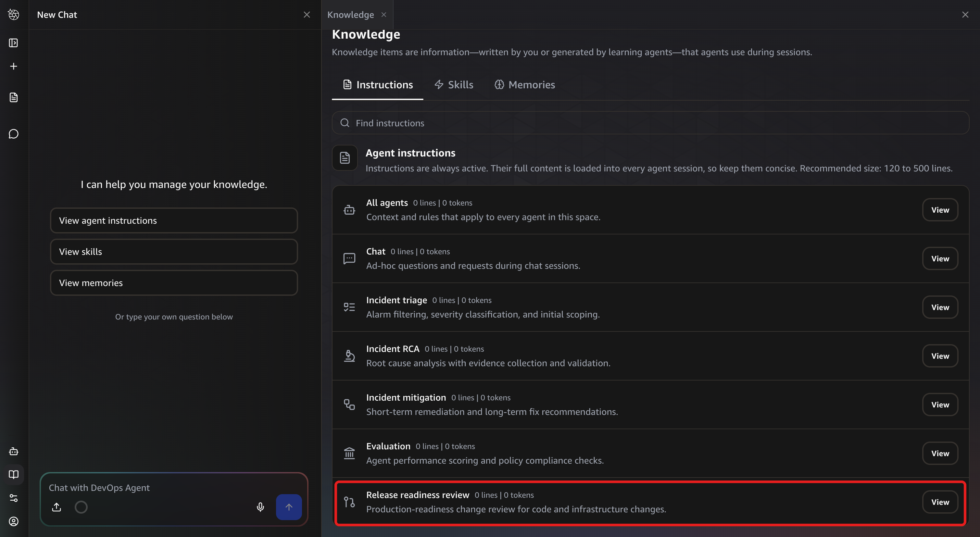Click the Evaluation row title

(388, 446)
